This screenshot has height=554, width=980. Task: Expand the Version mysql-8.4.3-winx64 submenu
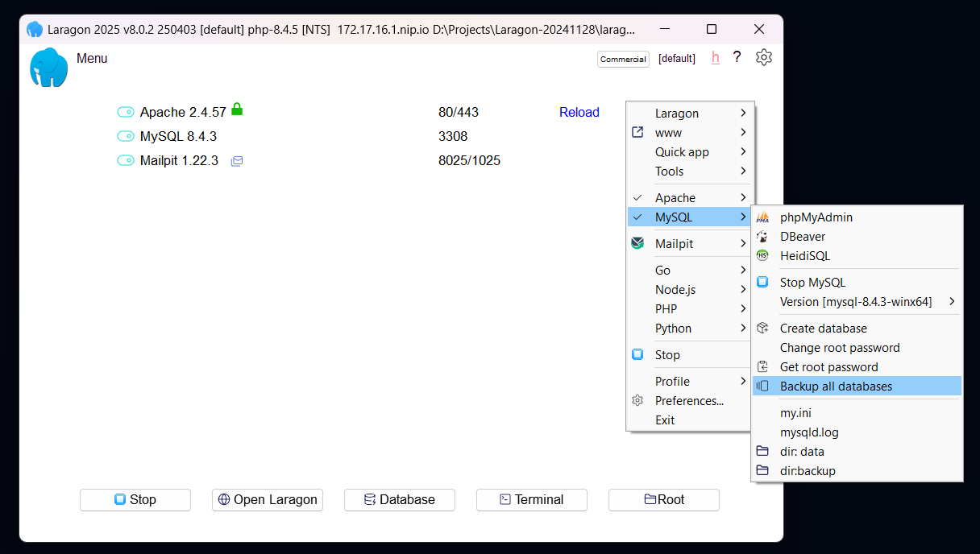(856, 302)
